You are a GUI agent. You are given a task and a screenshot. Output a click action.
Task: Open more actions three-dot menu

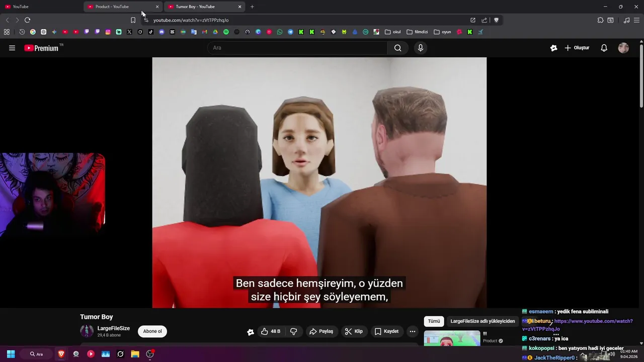click(x=412, y=331)
